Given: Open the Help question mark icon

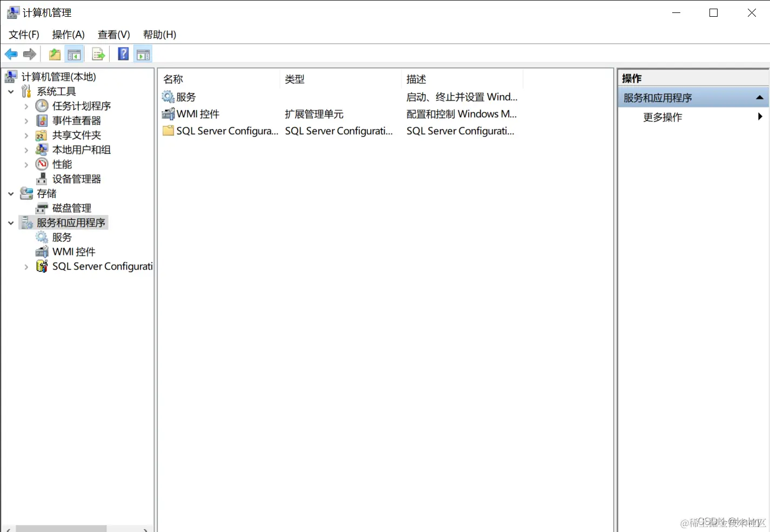Looking at the screenshot, I should click(x=123, y=54).
